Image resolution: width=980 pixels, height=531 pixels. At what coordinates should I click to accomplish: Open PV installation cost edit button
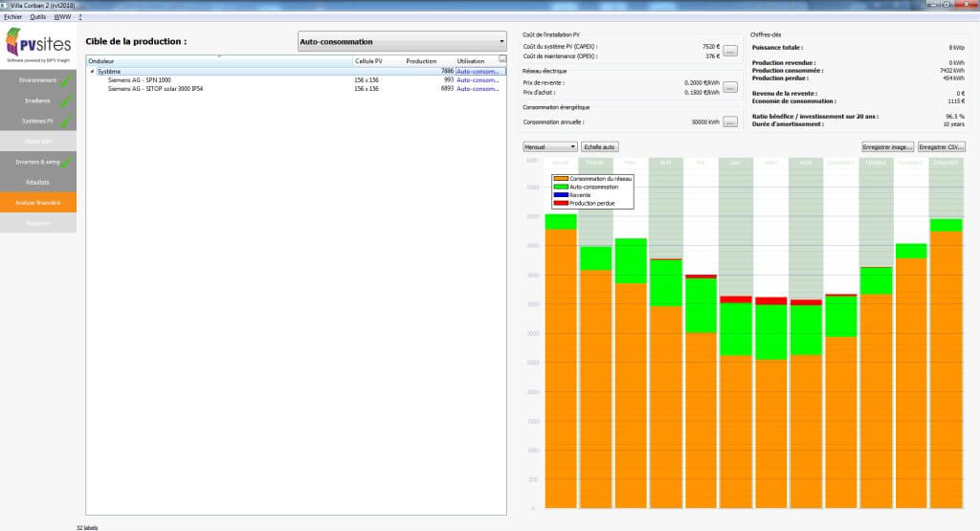[730, 51]
